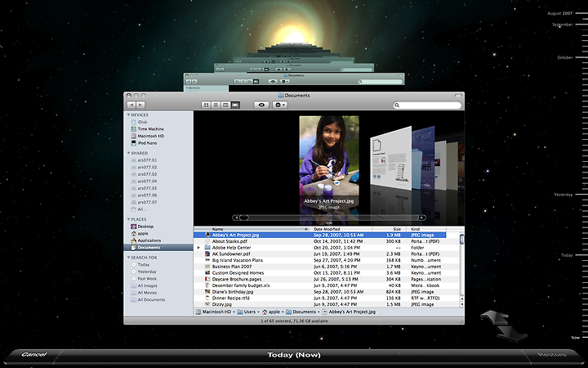
Task: Switch to icon view in Finder toolbar
Action: [206, 105]
